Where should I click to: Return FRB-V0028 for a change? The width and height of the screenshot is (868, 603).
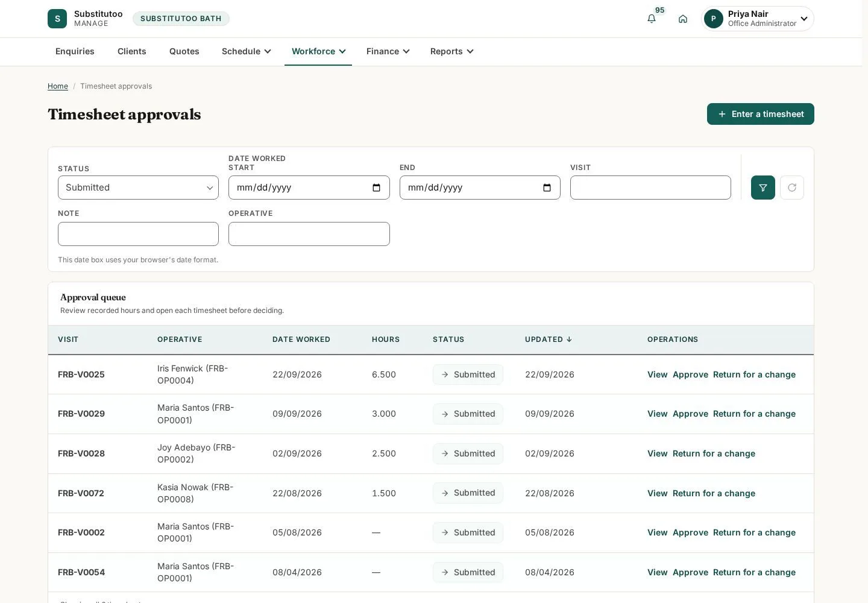pos(714,453)
